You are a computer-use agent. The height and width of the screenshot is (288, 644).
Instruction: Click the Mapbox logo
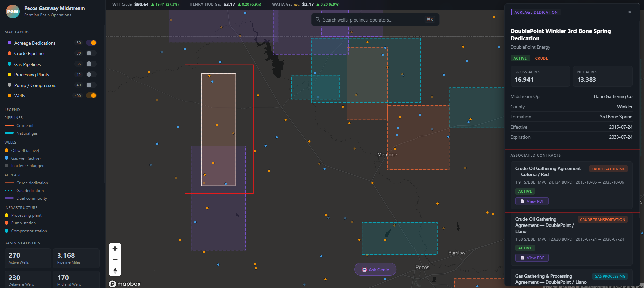coord(125,284)
